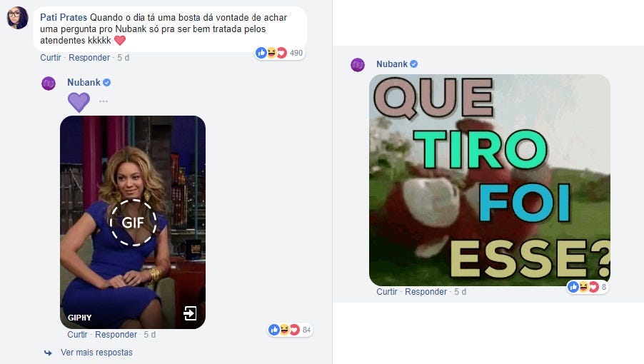Click Curtir under the GIF reply
The width and height of the screenshot is (644, 364).
77,335
